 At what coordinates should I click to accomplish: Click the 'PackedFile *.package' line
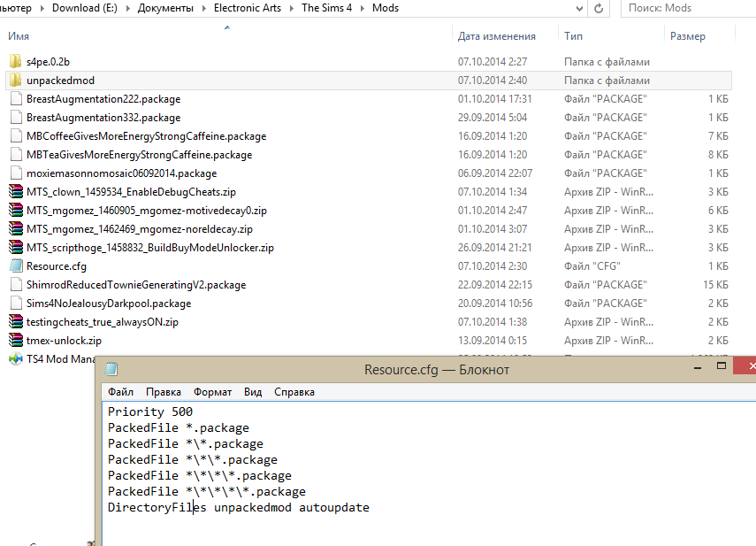click(179, 427)
